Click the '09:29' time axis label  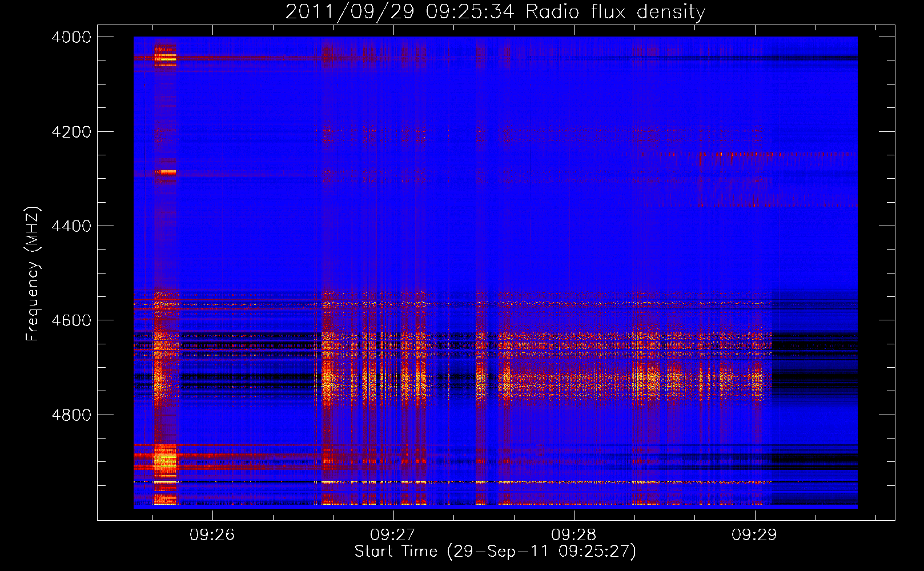(x=754, y=534)
